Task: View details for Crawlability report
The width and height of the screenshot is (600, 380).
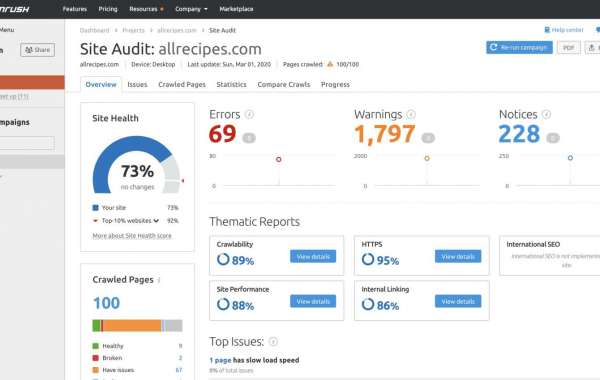Action: tap(313, 256)
